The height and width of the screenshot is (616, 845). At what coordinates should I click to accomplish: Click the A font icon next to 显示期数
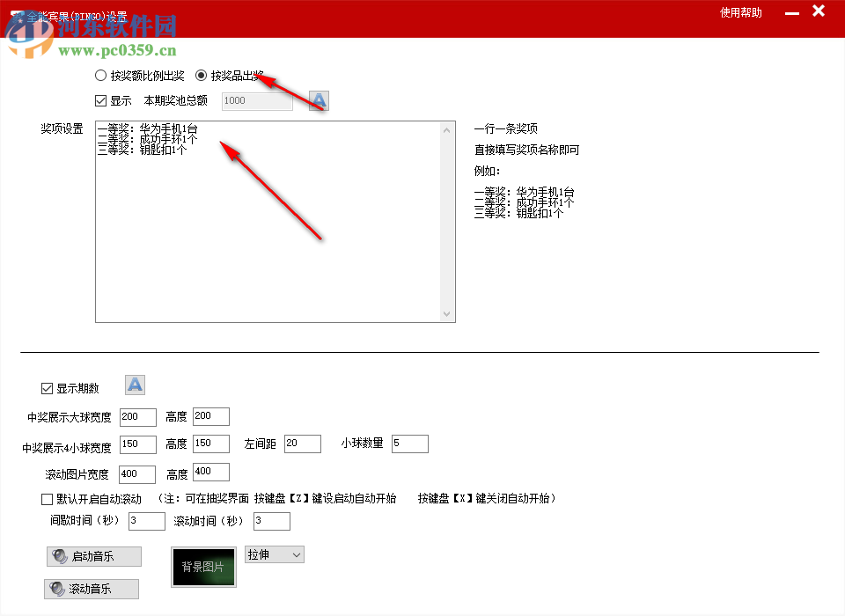pyautogui.click(x=135, y=385)
